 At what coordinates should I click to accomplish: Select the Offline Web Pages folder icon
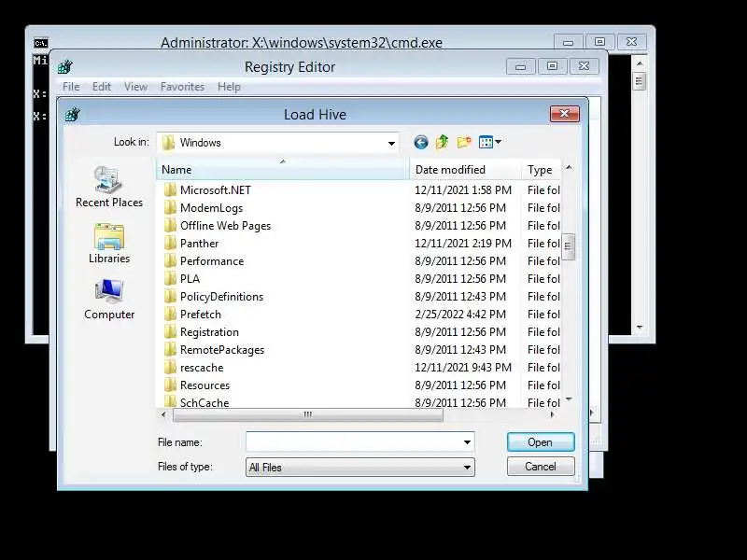click(x=170, y=225)
